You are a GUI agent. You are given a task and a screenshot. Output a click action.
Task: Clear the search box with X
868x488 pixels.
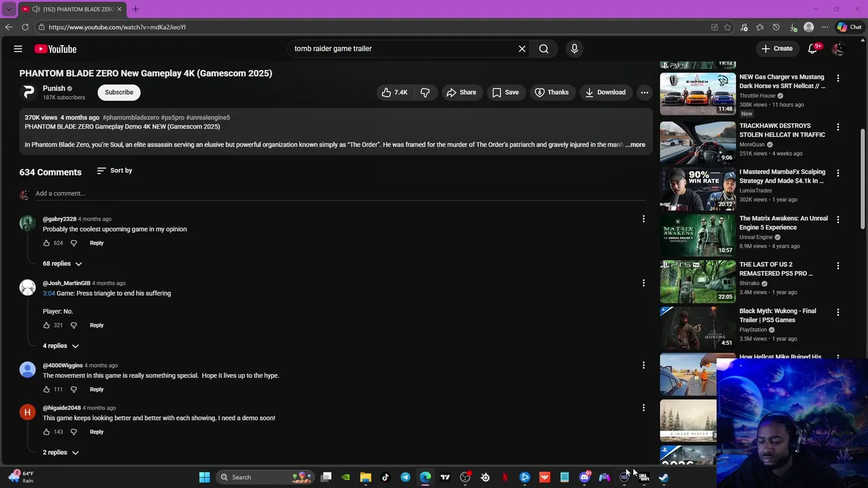click(522, 49)
